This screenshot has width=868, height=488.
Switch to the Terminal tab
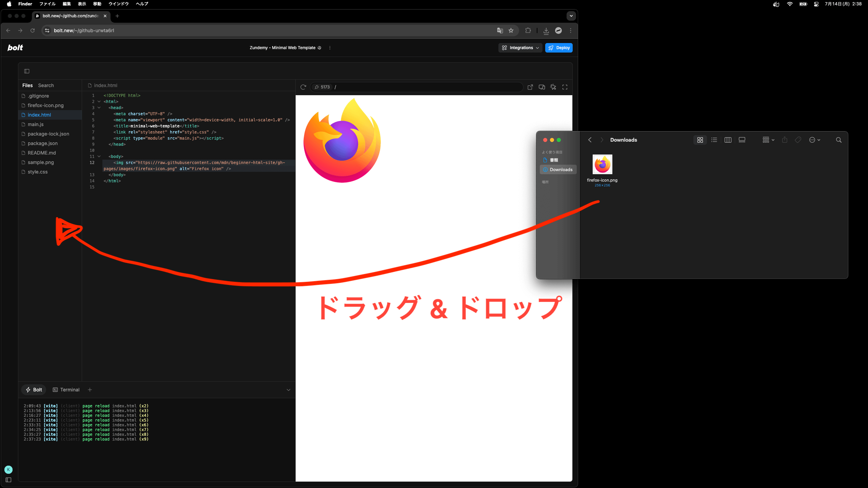point(66,390)
